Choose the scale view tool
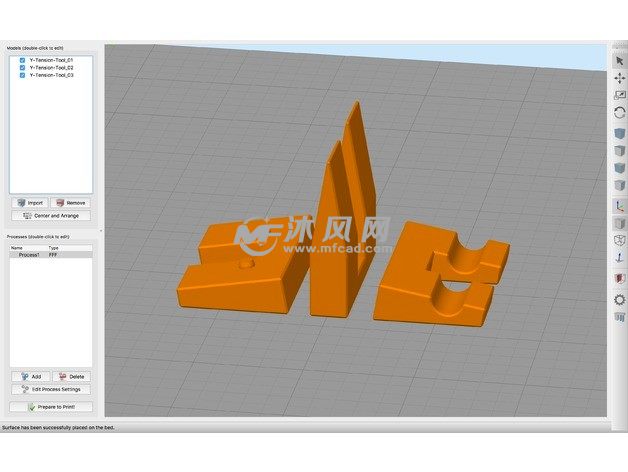 (619, 95)
